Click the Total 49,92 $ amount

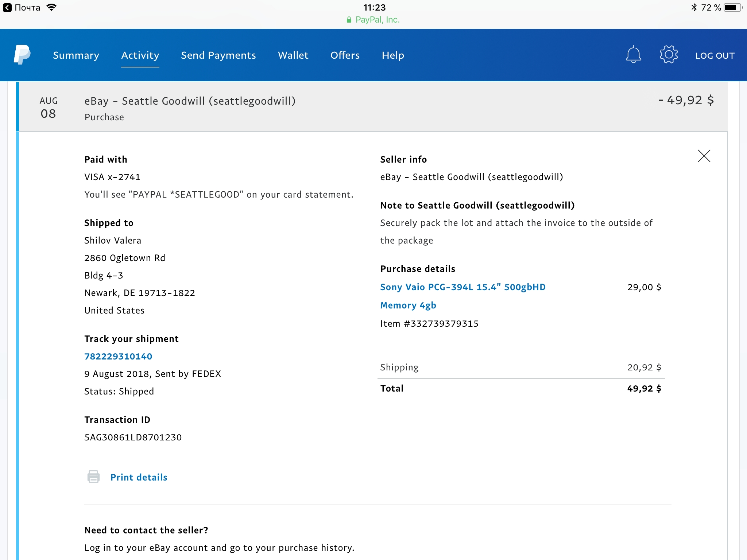(644, 388)
